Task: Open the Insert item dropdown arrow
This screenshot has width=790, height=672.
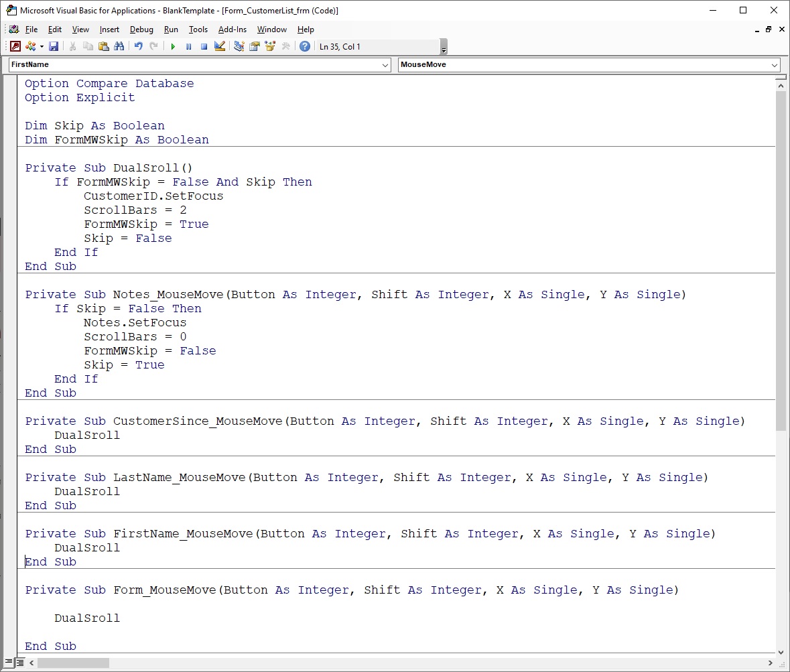Action: click(42, 46)
